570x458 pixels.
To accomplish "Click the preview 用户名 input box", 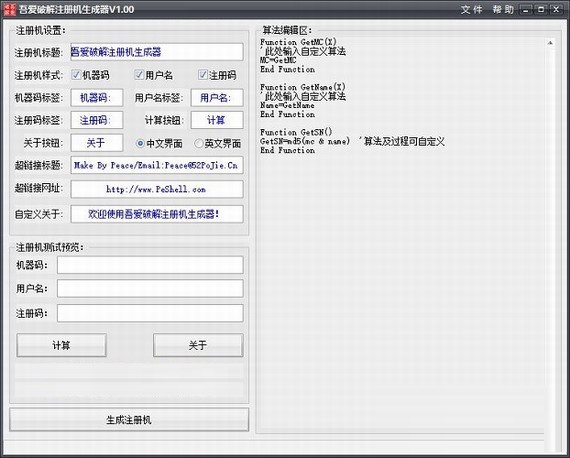I will pos(150,289).
